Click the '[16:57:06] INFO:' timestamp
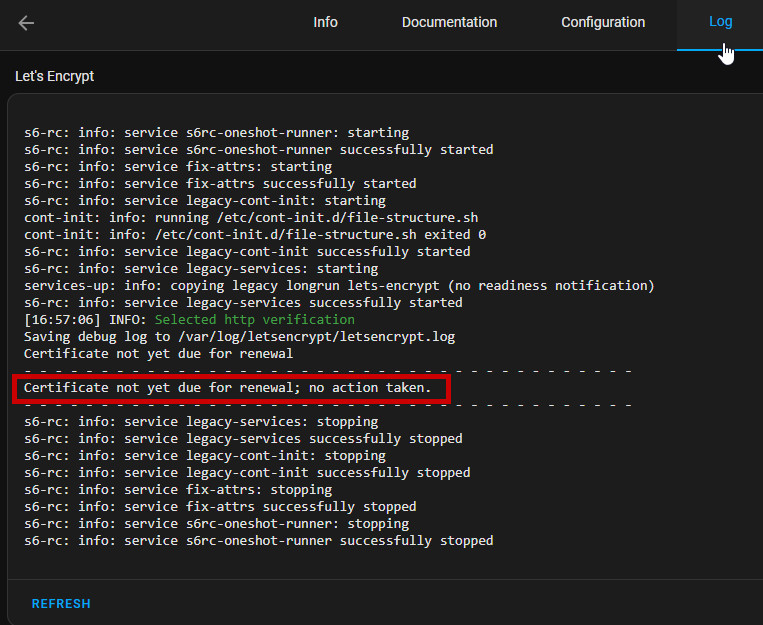This screenshot has height=625, width=763. coord(85,320)
